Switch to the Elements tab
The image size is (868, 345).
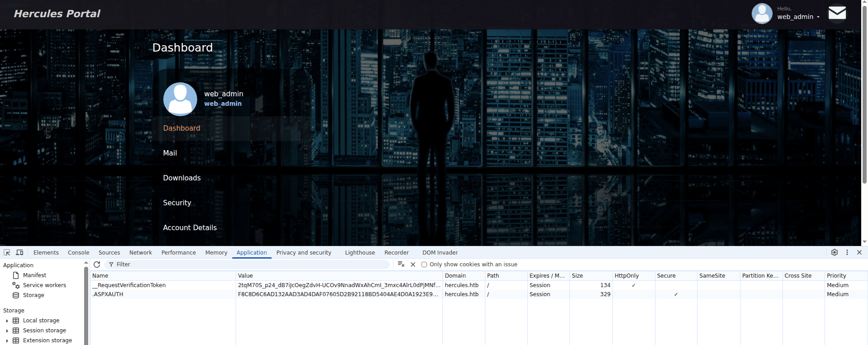pos(46,253)
